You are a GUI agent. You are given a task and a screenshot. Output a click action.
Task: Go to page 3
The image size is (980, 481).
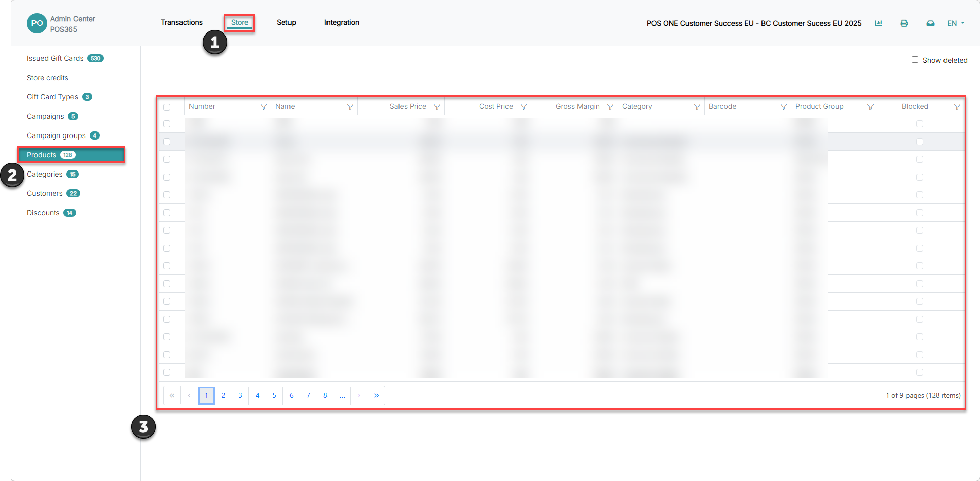(240, 395)
